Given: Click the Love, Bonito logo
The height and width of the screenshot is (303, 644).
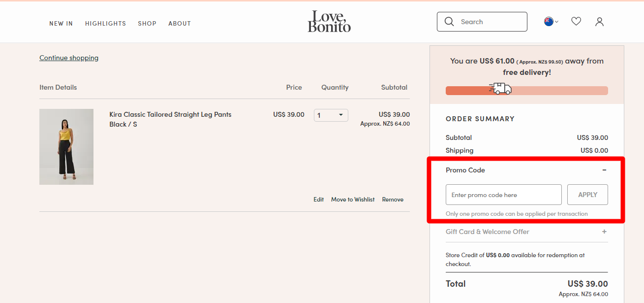Looking at the screenshot, I should [329, 22].
